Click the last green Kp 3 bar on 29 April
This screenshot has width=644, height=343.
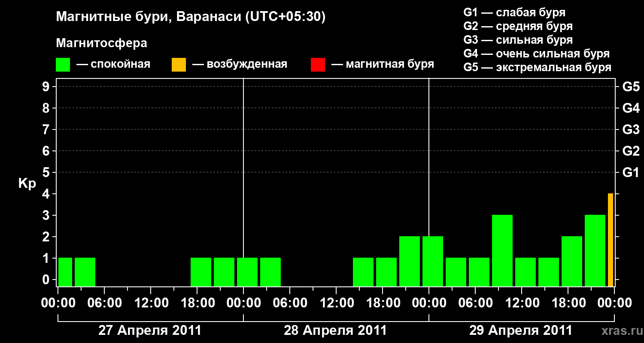click(x=595, y=251)
